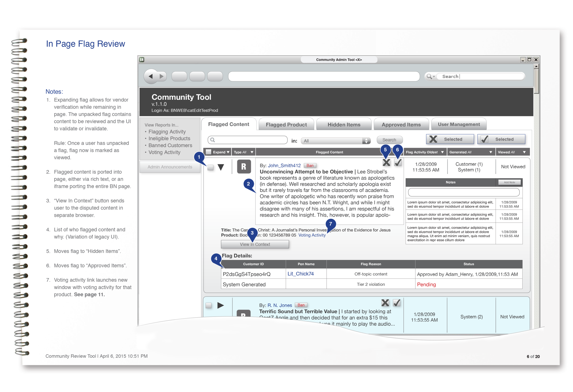The image size is (573, 392).
Task: Click the X Selected button
Action: point(450,139)
